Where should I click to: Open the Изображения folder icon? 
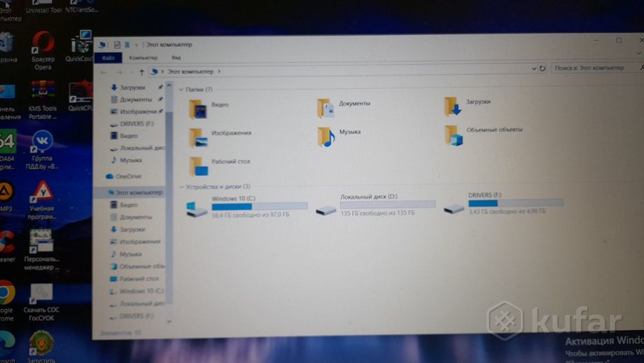point(198,138)
